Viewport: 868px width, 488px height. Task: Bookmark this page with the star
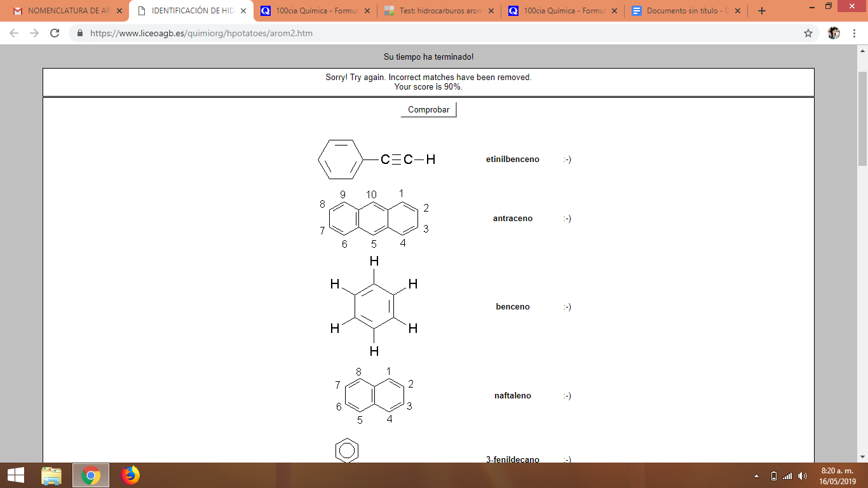808,33
